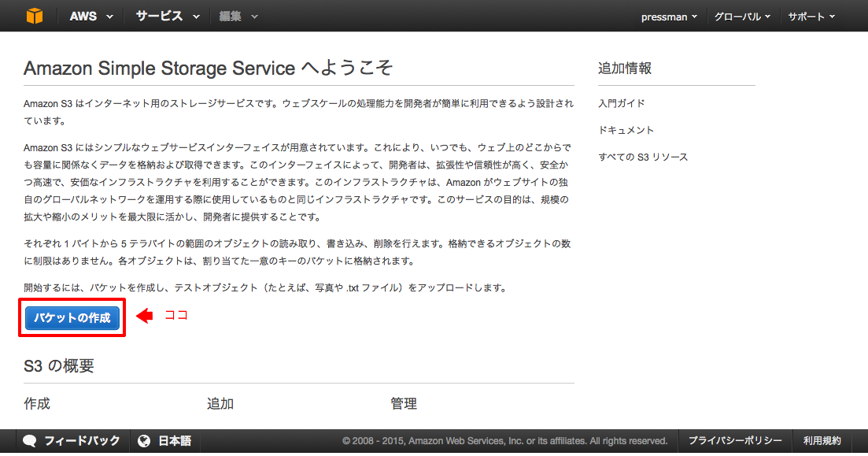Open the 編集 edit dropdown

[x=232, y=15]
